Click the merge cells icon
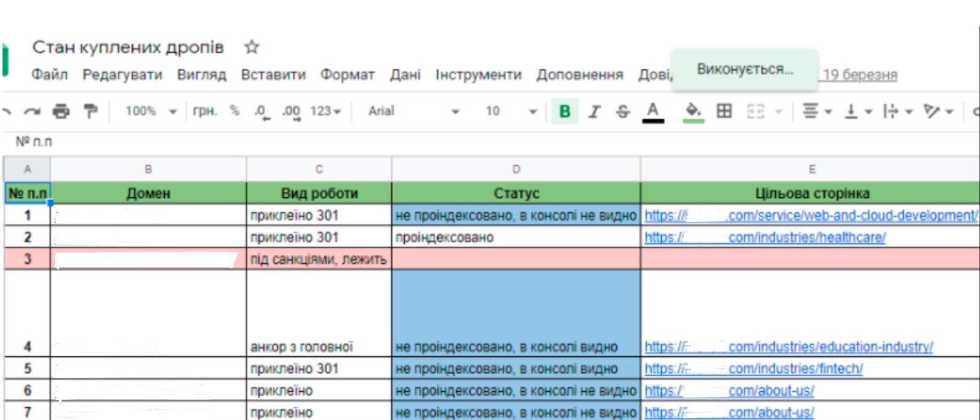The width and height of the screenshot is (980, 420). click(x=756, y=111)
